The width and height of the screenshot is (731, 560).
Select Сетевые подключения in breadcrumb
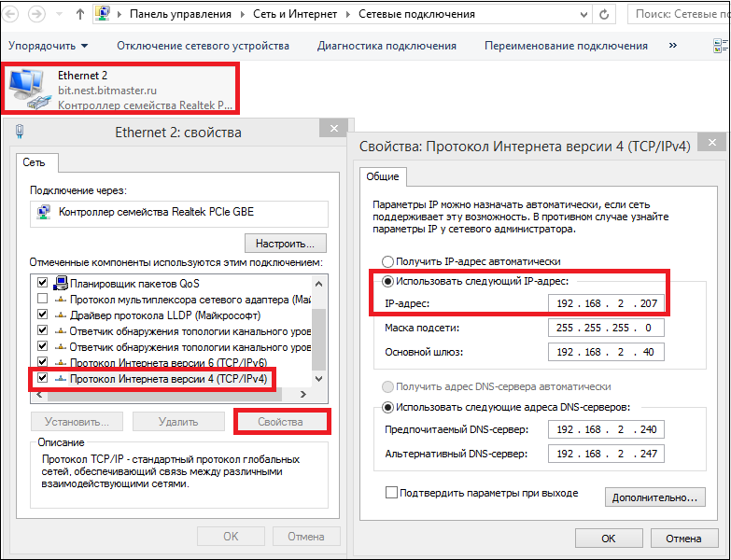(x=416, y=14)
